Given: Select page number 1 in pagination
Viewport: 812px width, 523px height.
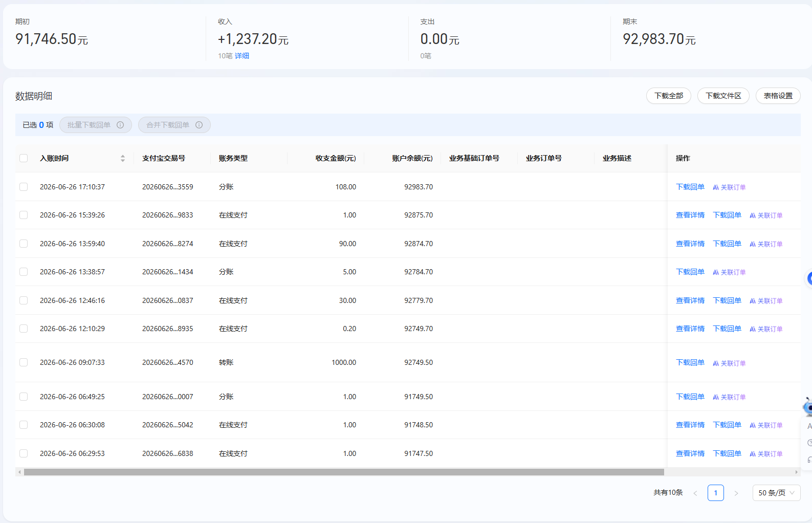Looking at the screenshot, I should [x=715, y=493].
